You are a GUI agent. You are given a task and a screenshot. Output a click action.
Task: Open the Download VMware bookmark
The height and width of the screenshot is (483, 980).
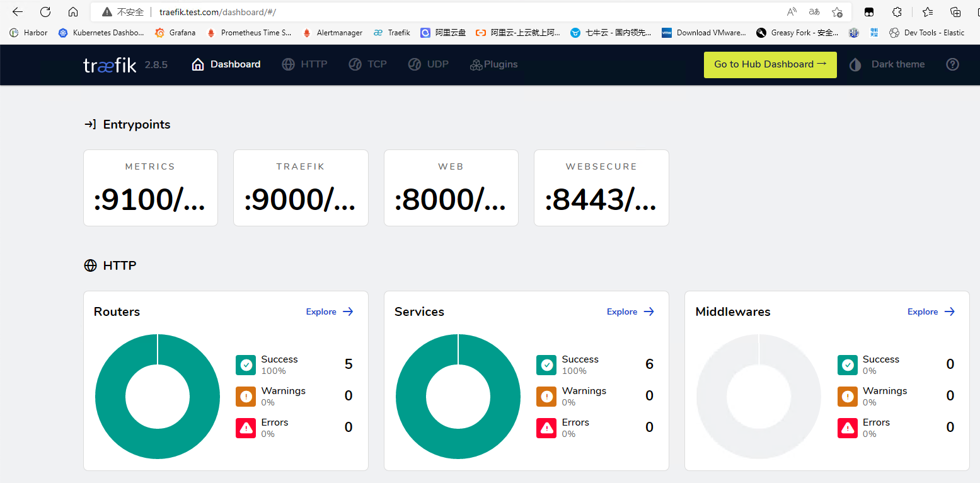point(704,33)
